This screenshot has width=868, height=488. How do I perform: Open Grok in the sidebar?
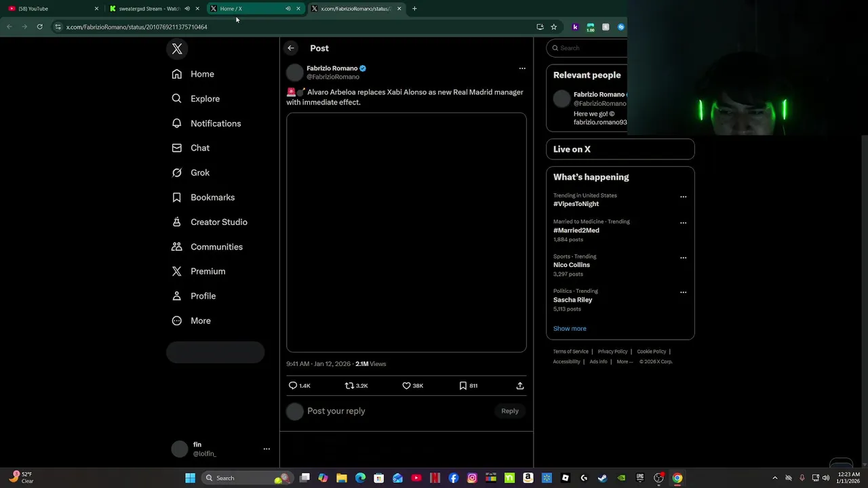pyautogui.click(x=191, y=173)
